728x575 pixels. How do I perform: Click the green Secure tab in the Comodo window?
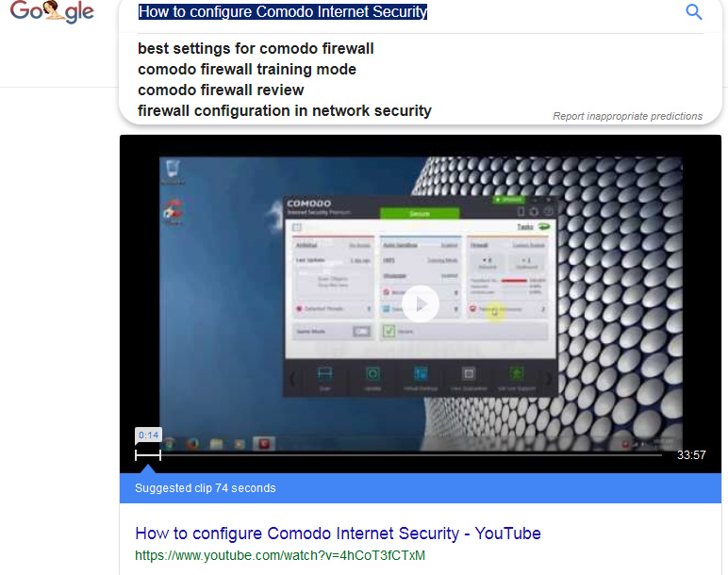pyautogui.click(x=420, y=213)
